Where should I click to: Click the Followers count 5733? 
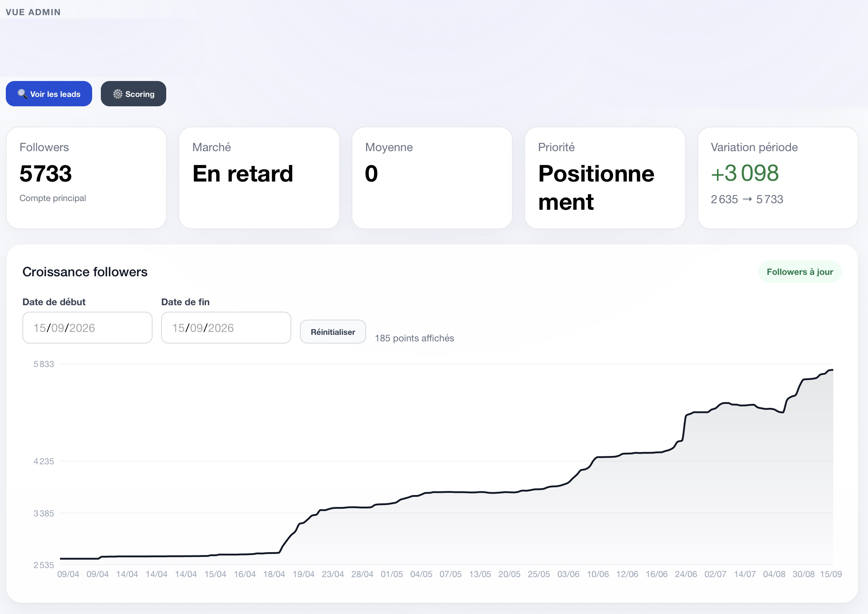pyautogui.click(x=46, y=174)
